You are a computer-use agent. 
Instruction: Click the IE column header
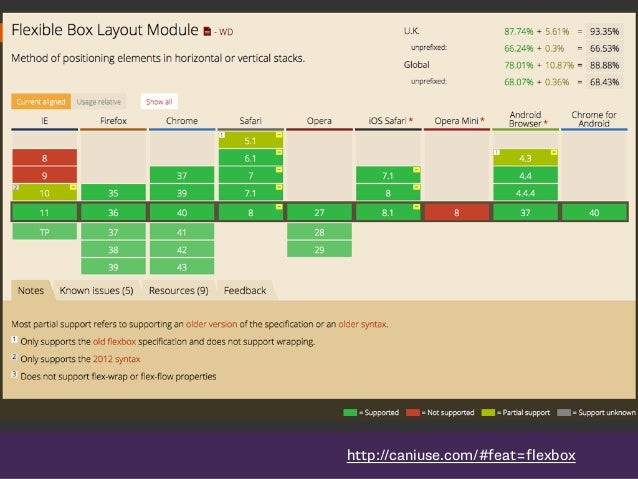pyautogui.click(x=44, y=121)
